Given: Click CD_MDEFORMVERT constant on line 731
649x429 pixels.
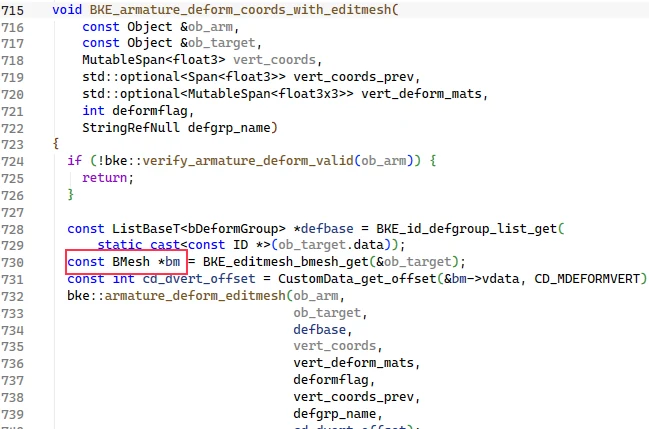Looking at the screenshot, I should [587, 279].
